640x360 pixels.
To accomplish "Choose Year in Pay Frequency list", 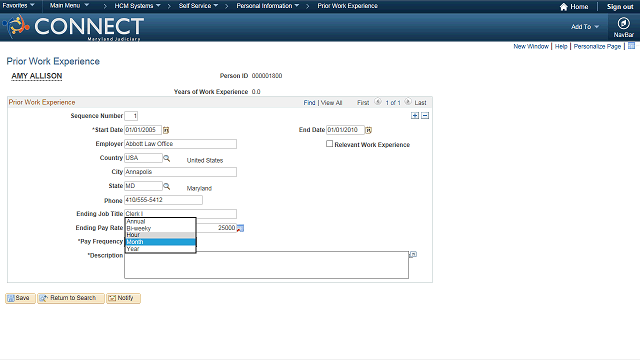I will coord(160,249).
